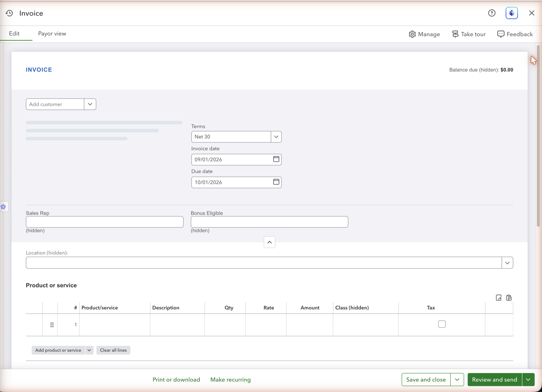The height and width of the screenshot is (392, 542).
Task: Click Add product or service button
Action: (x=58, y=350)
